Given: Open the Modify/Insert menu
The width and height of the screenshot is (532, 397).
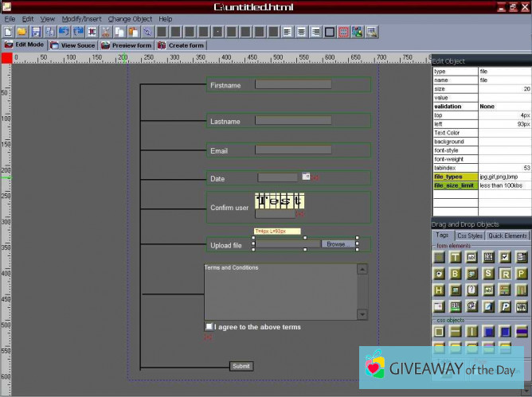Looking at the screenshot, I should (x=81, y=18).
